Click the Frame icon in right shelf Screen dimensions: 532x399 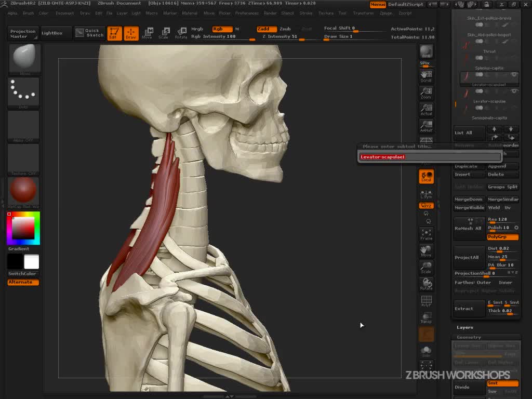(x=426, y=234)
